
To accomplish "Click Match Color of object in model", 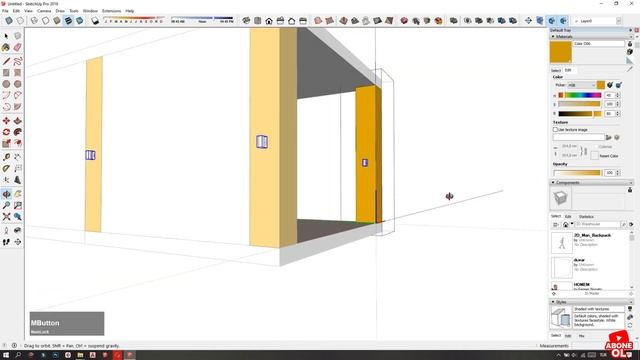I will [x=610, y=85].
